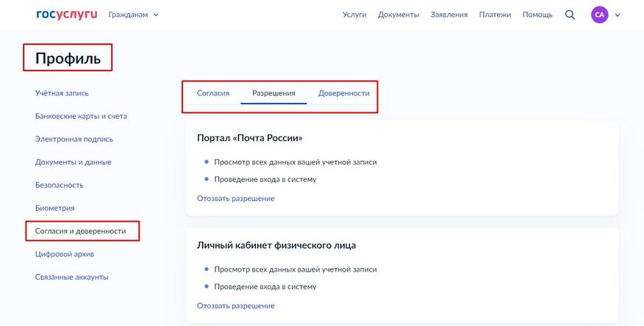Go to Электронная подпись in sidebar
The width and height of the screenshot is (644, 326).
coord(74,139)
